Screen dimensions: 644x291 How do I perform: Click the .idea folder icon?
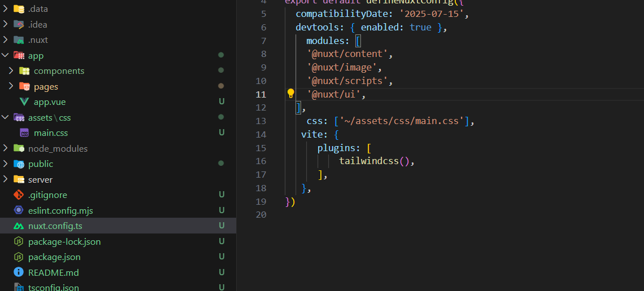point(19,24)
